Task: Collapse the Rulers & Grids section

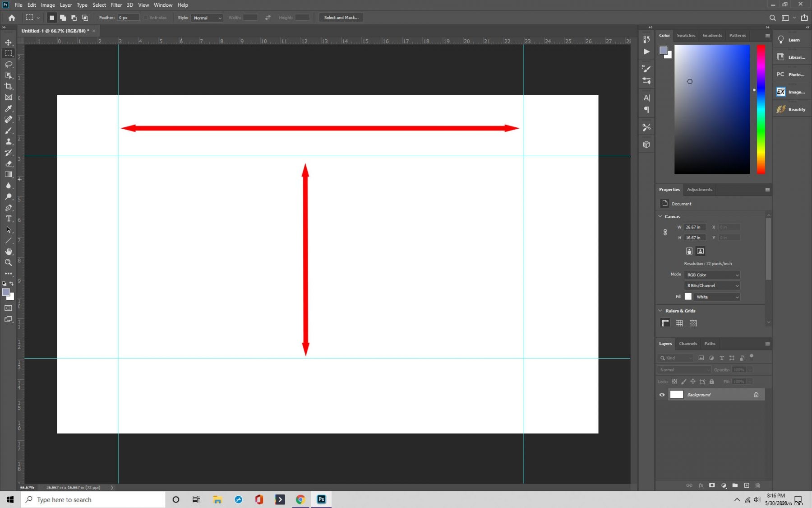Action: pos(660,311)
